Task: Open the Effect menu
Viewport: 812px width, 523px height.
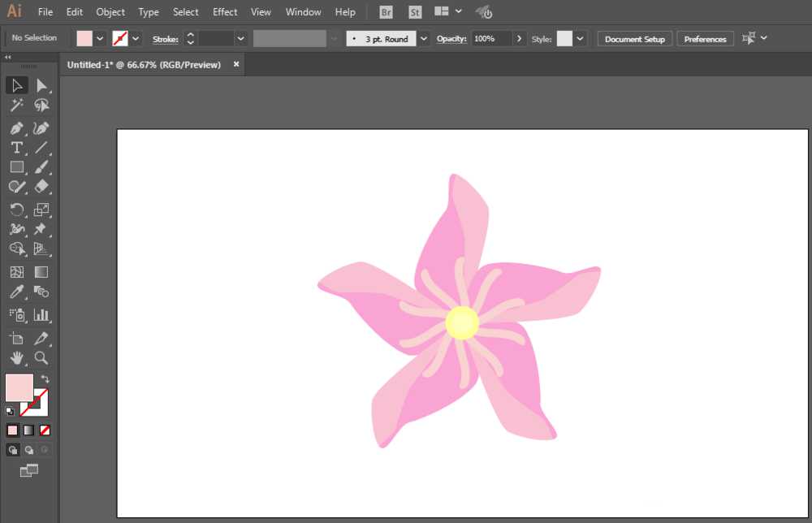Action: (225, 12)
